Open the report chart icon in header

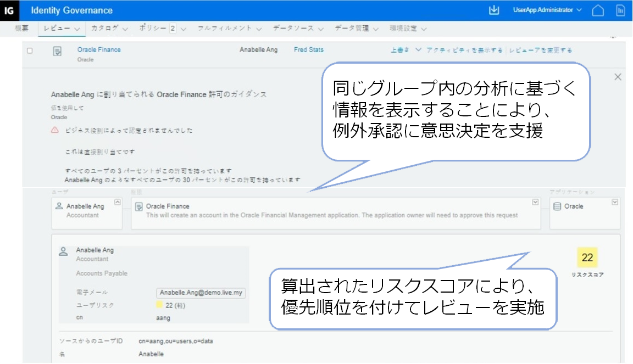point(620,10)
